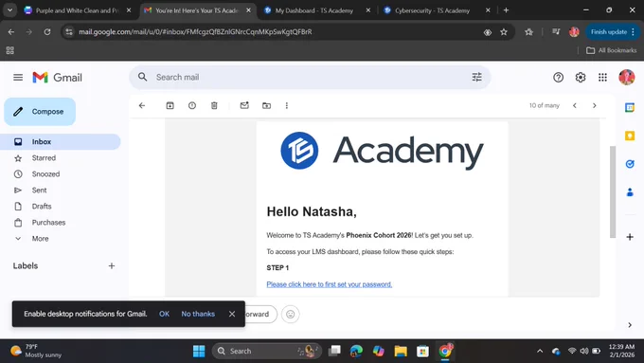644x363 pixels.
Task: Mark the email as unread
Action: pos(244,105)
